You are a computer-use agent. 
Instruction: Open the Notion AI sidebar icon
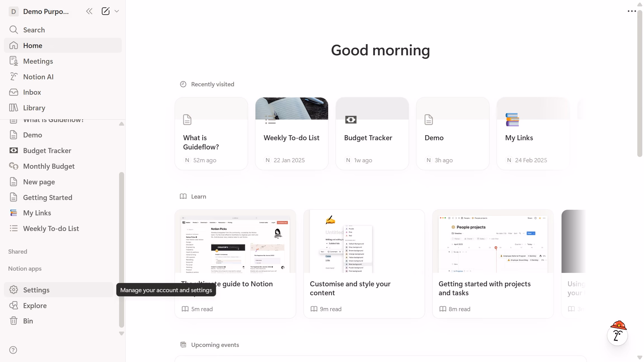pyautogui.click(x=13, y=77)
